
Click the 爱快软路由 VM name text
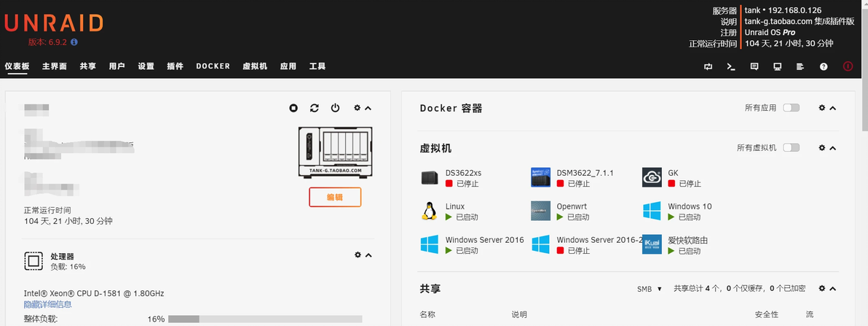(x=688, y=240)
